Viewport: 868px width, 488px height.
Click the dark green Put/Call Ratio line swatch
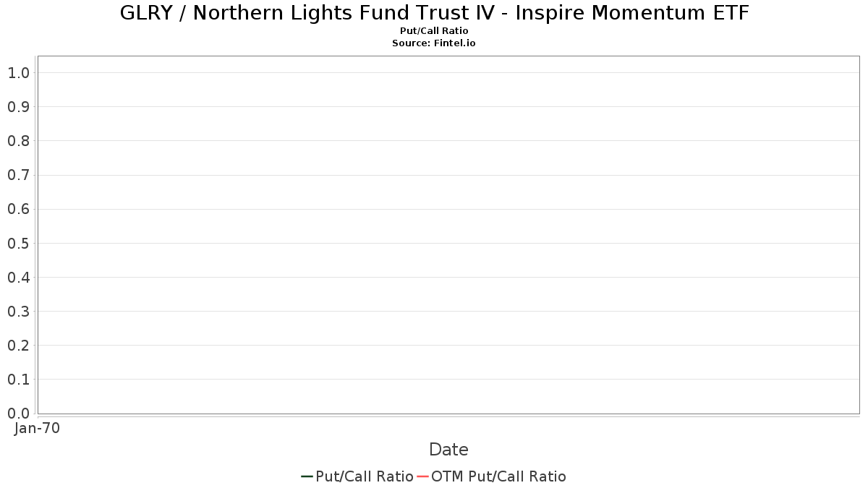point(307,476)
